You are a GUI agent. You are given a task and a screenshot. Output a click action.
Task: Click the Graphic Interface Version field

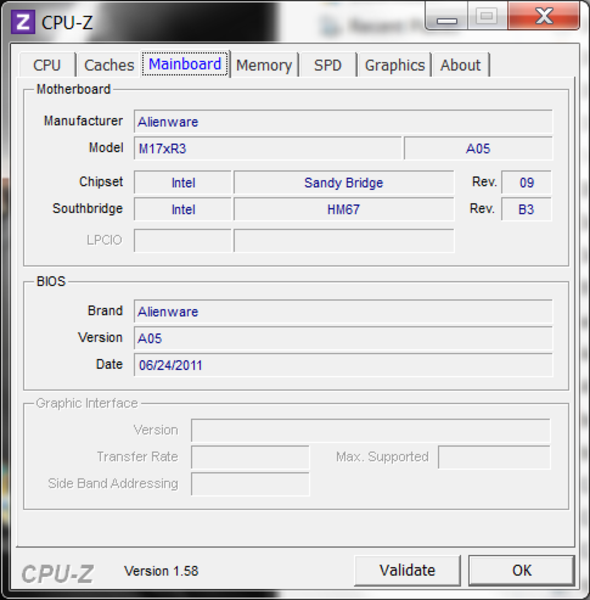pos(371,430)
